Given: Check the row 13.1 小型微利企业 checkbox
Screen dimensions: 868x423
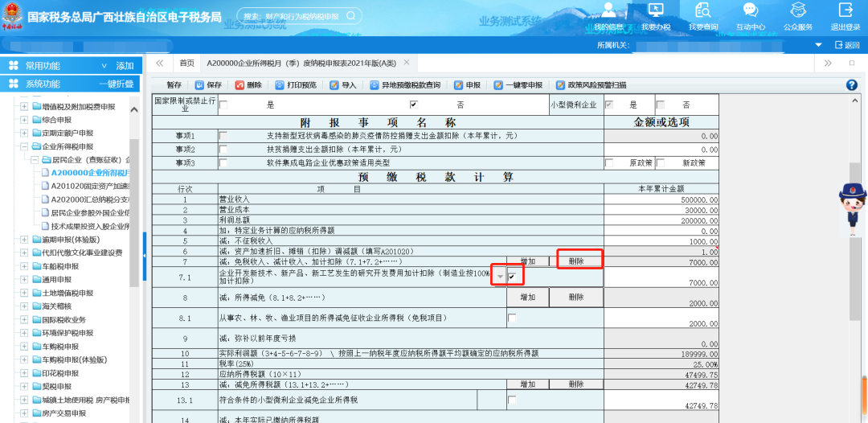Looking at the screenshot, I should click(512, 400).
